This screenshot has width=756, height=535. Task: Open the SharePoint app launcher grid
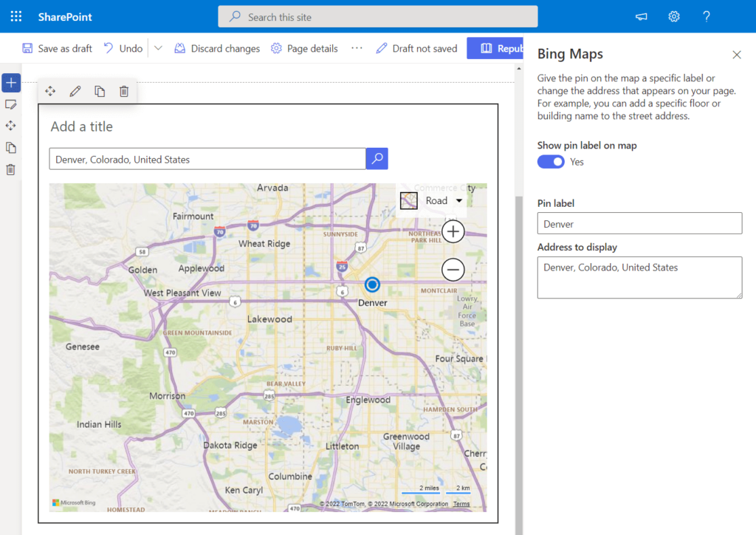16,17
